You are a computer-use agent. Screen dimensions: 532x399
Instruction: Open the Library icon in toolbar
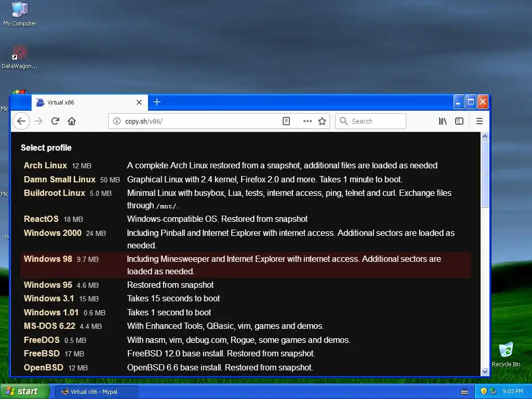[443, 121]
